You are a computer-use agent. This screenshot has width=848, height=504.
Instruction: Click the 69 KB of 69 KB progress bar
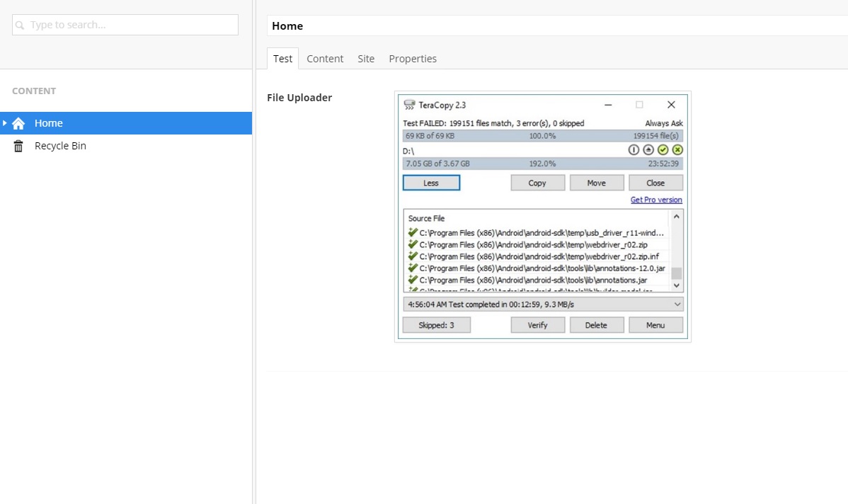click(542, 136)
